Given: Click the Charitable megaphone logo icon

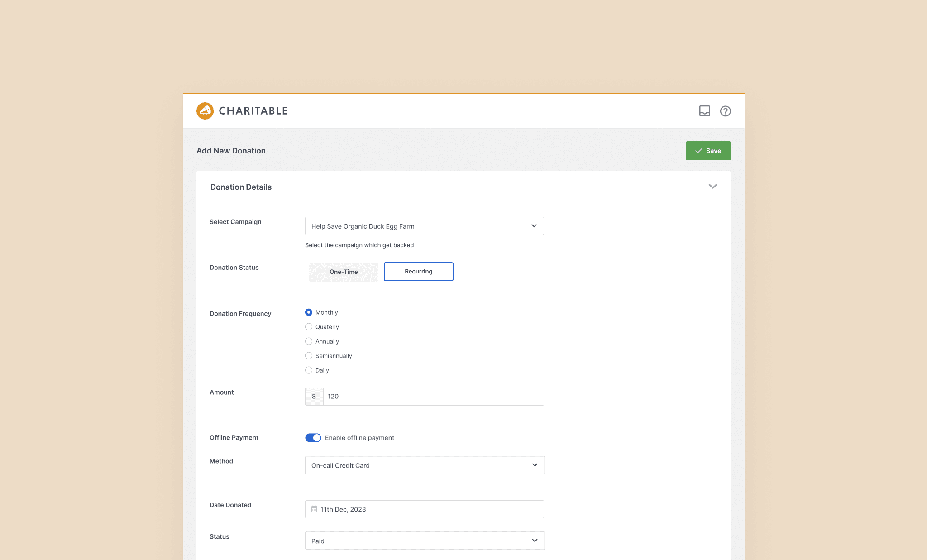Looking at the screenshot, I should pyautogui.click(x=205, y=111).
